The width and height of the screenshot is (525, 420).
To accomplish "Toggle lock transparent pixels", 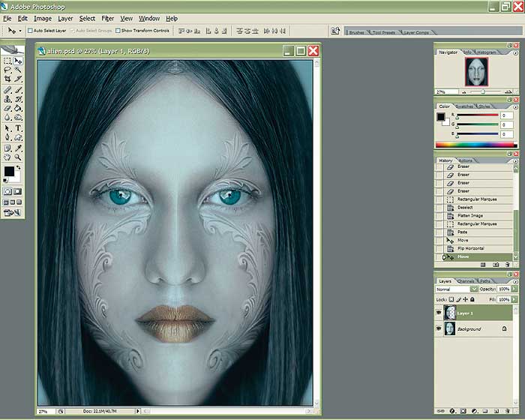I will 451,299.
